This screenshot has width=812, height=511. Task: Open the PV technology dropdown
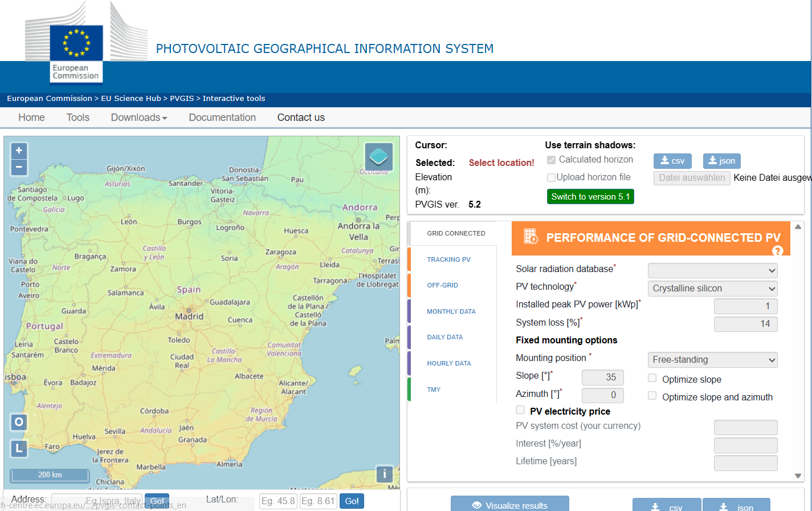(712, 288)
